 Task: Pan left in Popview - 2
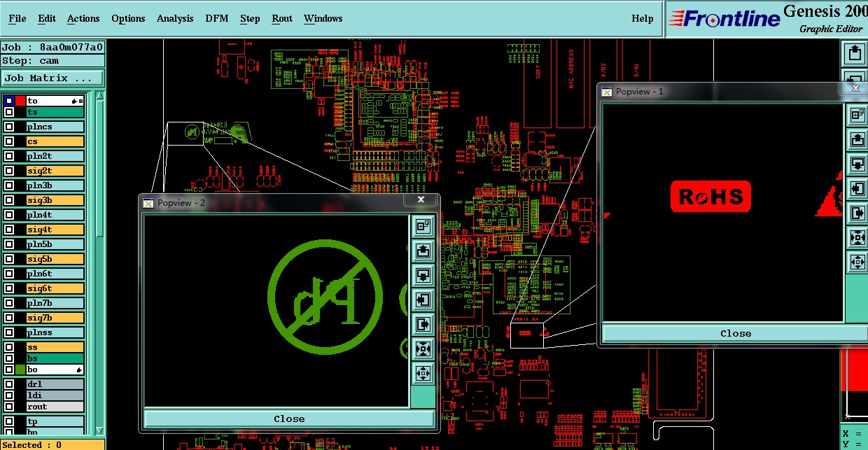coord(423,300)
